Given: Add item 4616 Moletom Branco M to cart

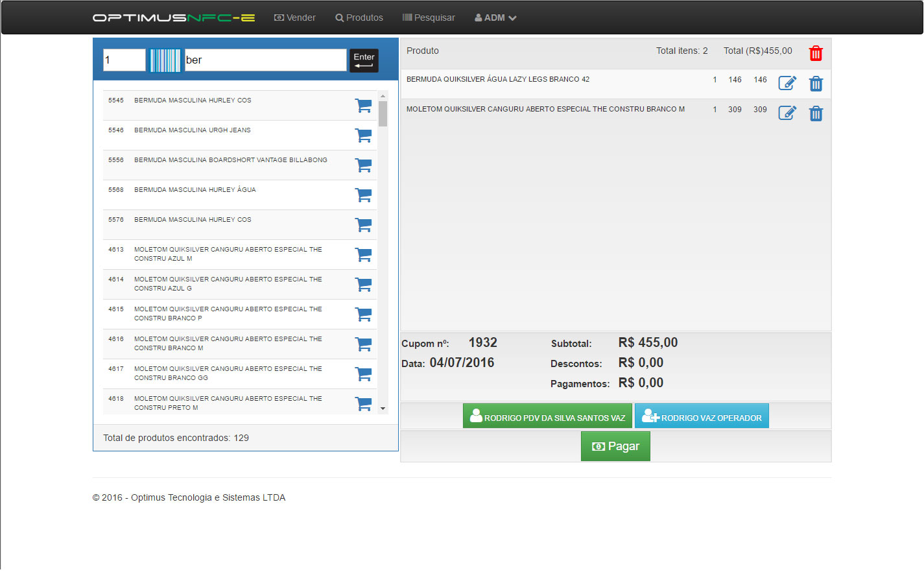Looking at the screenshot, I should (363, 344).
